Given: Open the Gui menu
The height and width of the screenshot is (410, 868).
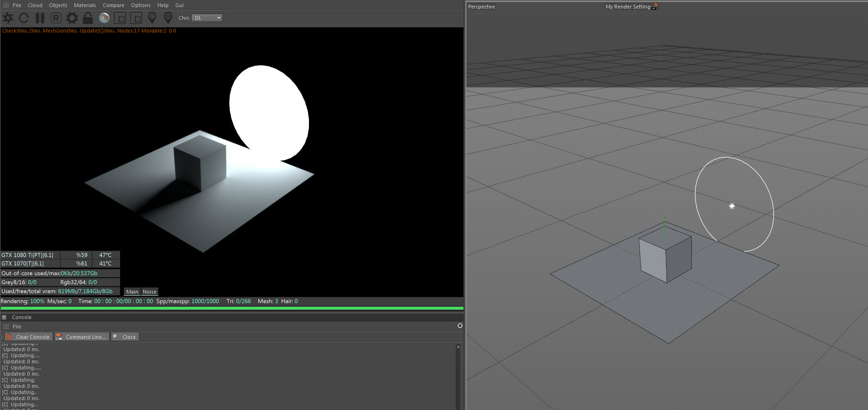Looking at the screenshot, I should point(179,5).
